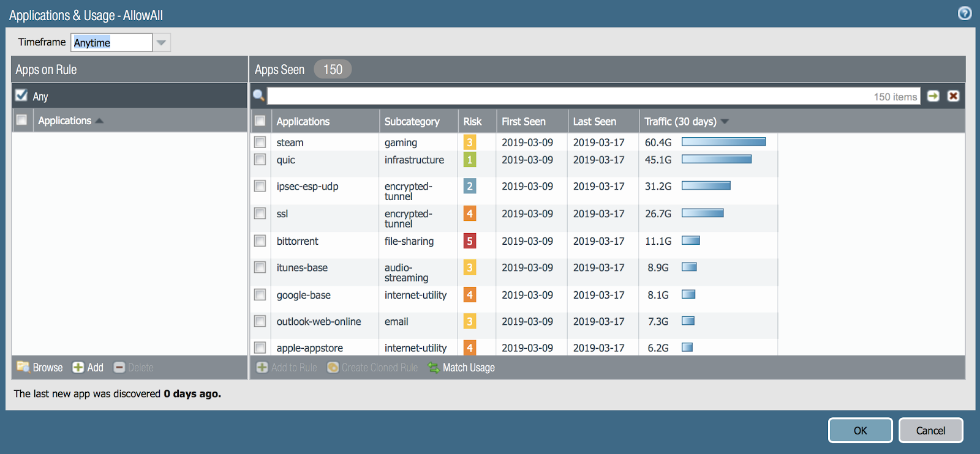Click the bittorrent application name
The height and width of the screenshot is (454, 980).
click(x=297, y=241)
